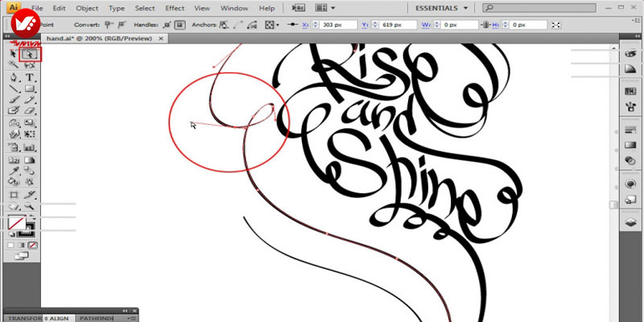Toggle constrain width and height proportions

pyautogui.click(x=486, y=25)
